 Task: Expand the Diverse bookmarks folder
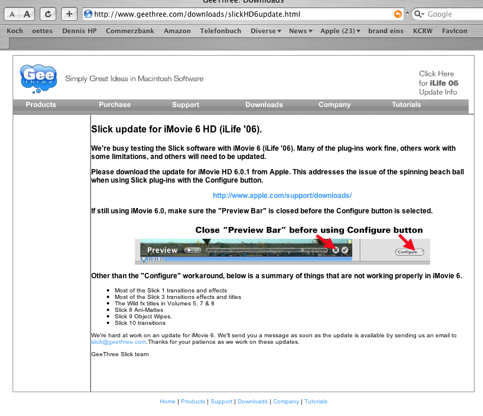tap(266, 31)
